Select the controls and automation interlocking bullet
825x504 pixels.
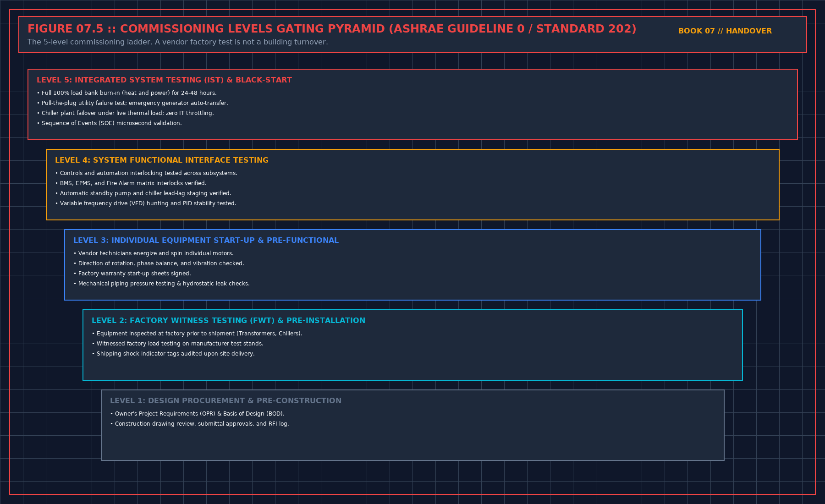point(146,173)
